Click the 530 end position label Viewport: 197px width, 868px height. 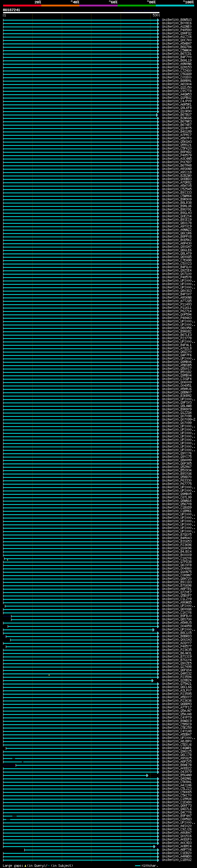coord(155,15)
